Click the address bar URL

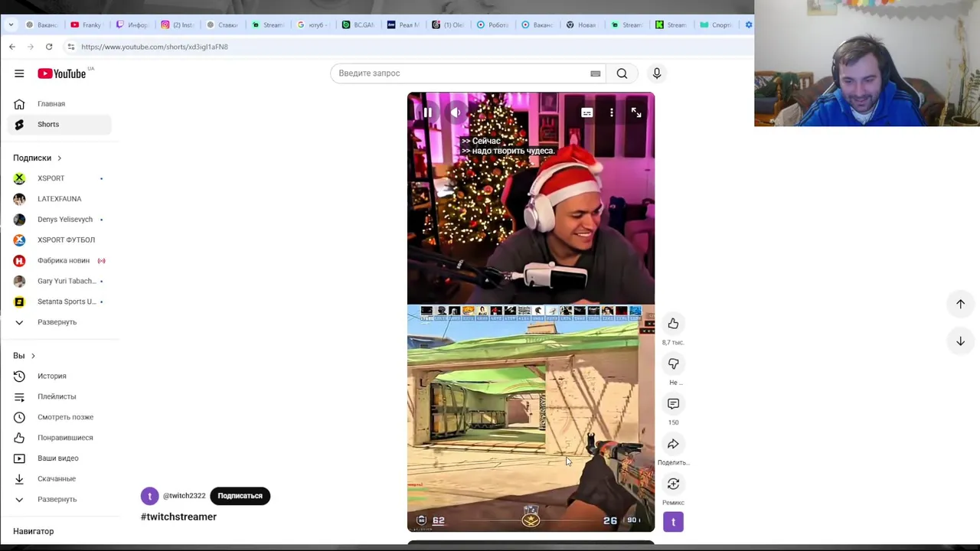pos(155,47)
